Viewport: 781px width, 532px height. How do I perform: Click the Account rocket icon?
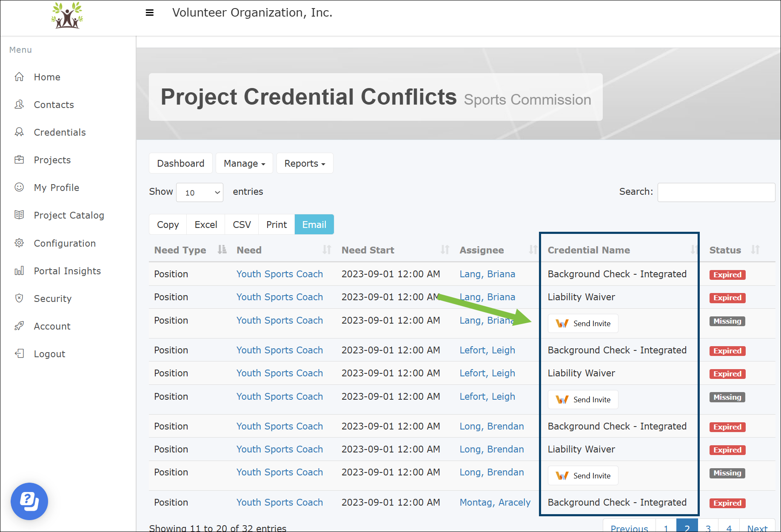coord(19,326)
